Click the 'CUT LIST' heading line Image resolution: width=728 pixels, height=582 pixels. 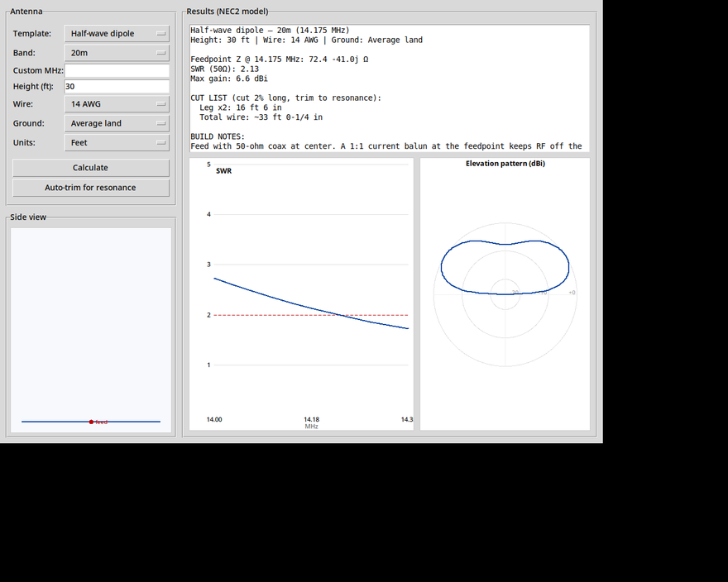[x=285, y=98]
